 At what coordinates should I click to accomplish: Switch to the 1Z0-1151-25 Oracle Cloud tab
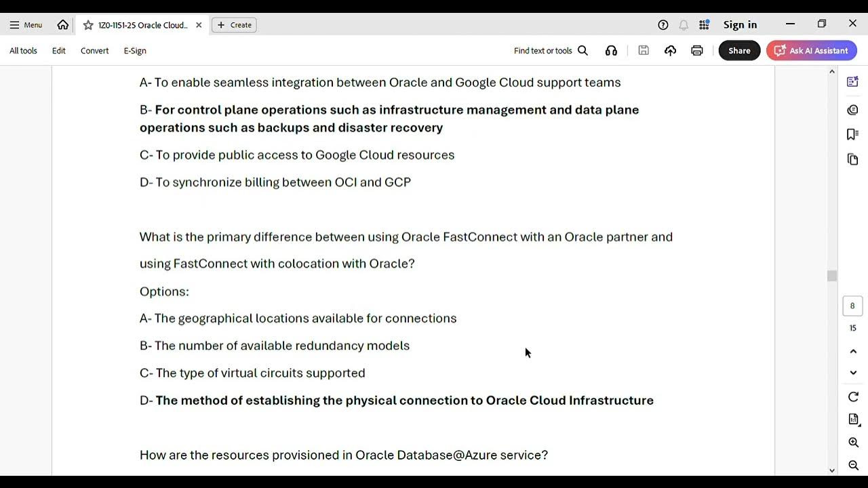pyautogui.click(x=142, y=25)
